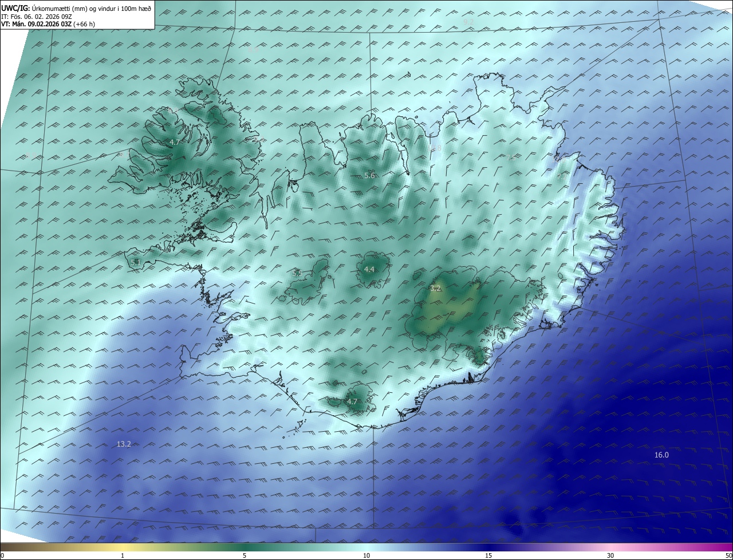Select the 13.2 value over the southwest ocean
This screenshot has width=733, height=560.
coord(124,444)
